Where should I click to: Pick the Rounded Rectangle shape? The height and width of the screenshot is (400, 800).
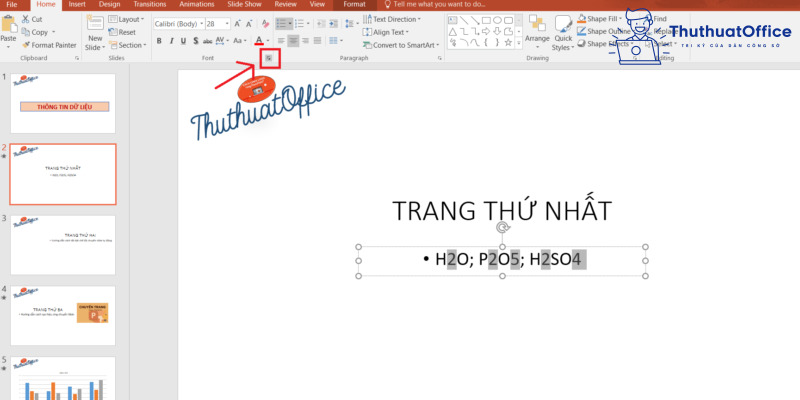tap(508, 20)
